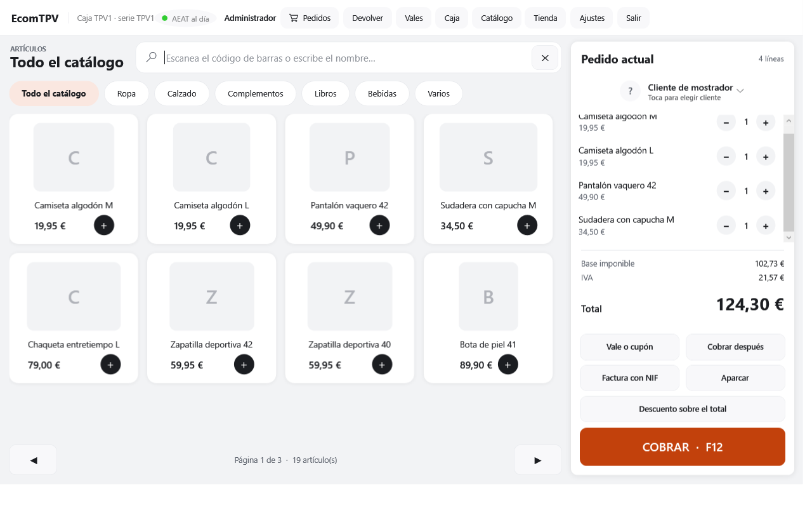Add Pantalón vaquero 42 using its plus icon

pos(379,225)
